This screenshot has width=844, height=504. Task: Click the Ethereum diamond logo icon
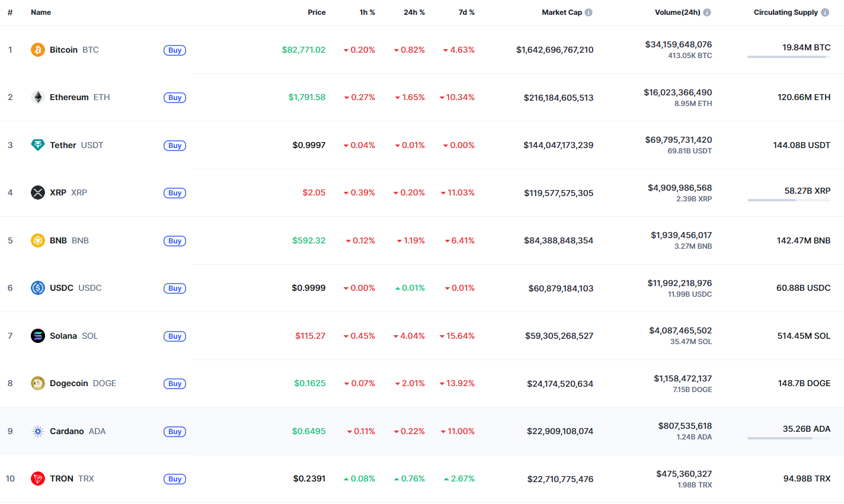(x=38, y=97)
